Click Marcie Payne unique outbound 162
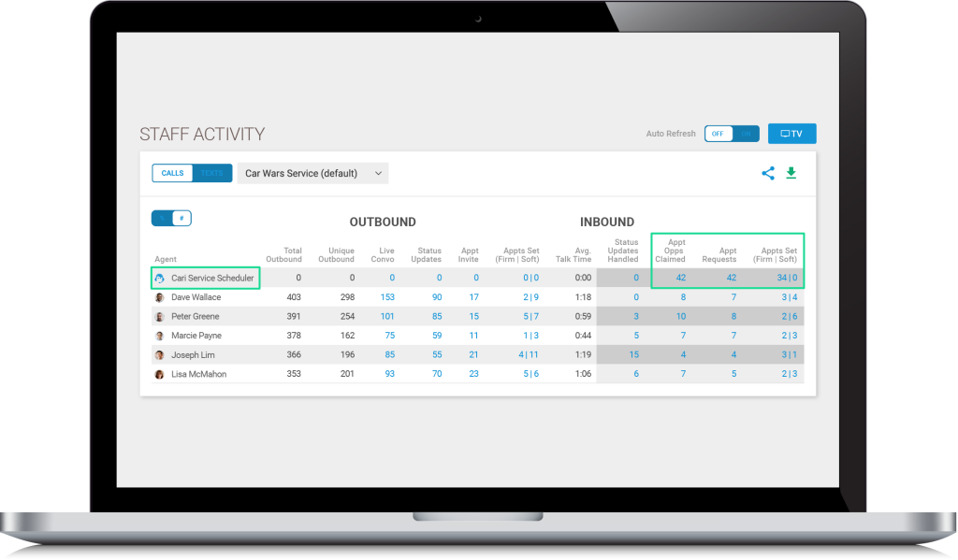Image resolution: width=958 pixels, height=560 pixels. [347, 336]
